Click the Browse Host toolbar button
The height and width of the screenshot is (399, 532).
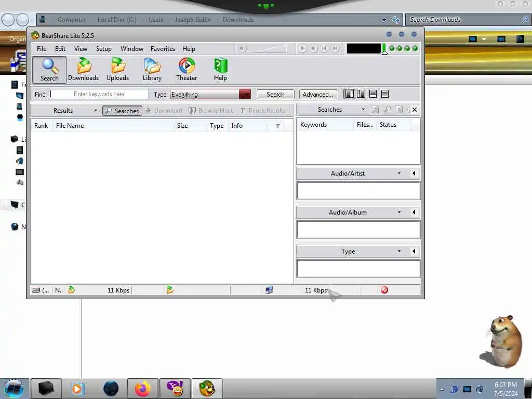coord(211,111)
